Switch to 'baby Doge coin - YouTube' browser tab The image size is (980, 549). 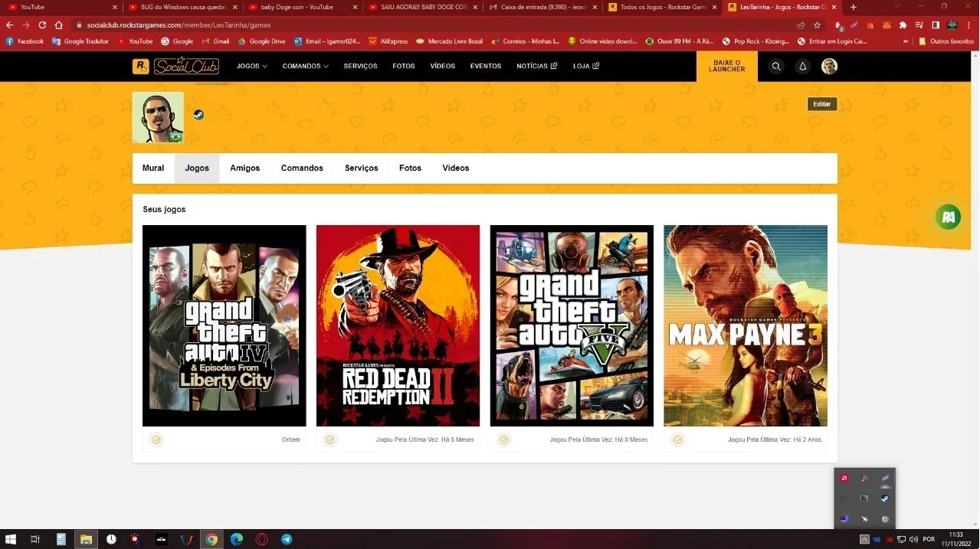click(x=303, y=7)
